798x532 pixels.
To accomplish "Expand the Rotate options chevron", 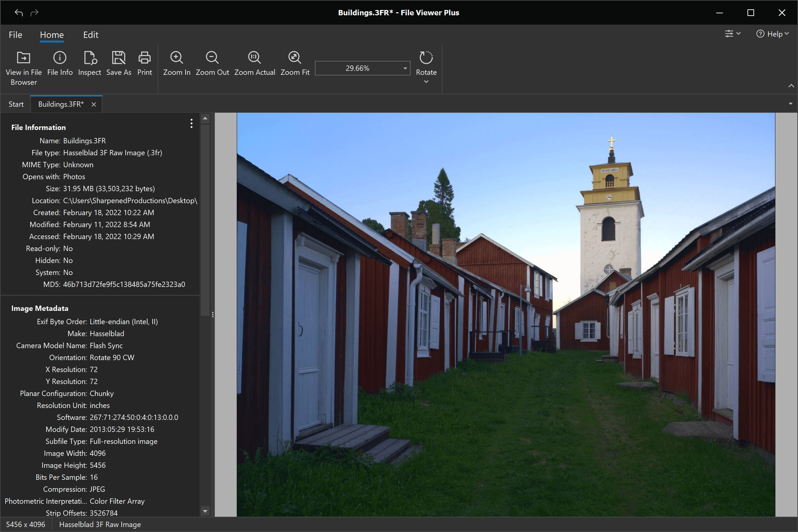I will [x=426, y=82].
